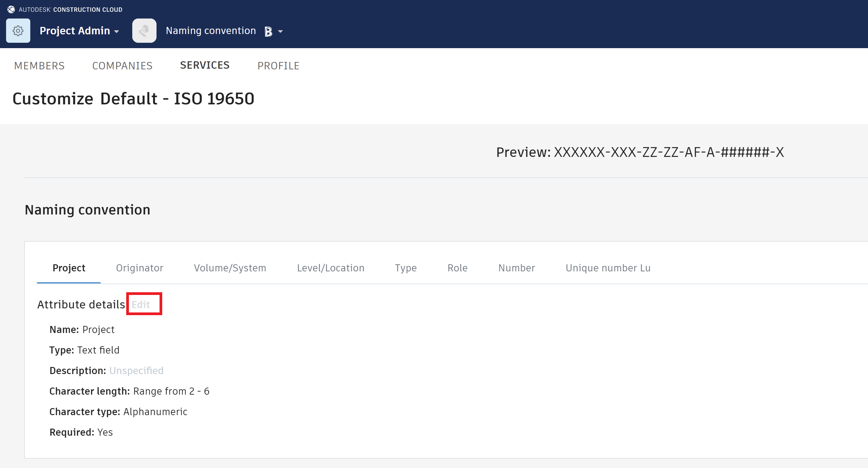Open the Role attribute tab
Image resolution: width=868 pixels, height=468 pixels.
click(457, 268)
